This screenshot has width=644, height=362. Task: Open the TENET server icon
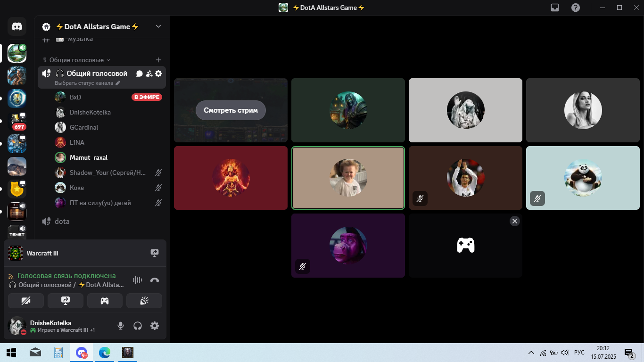pos(17,232)
